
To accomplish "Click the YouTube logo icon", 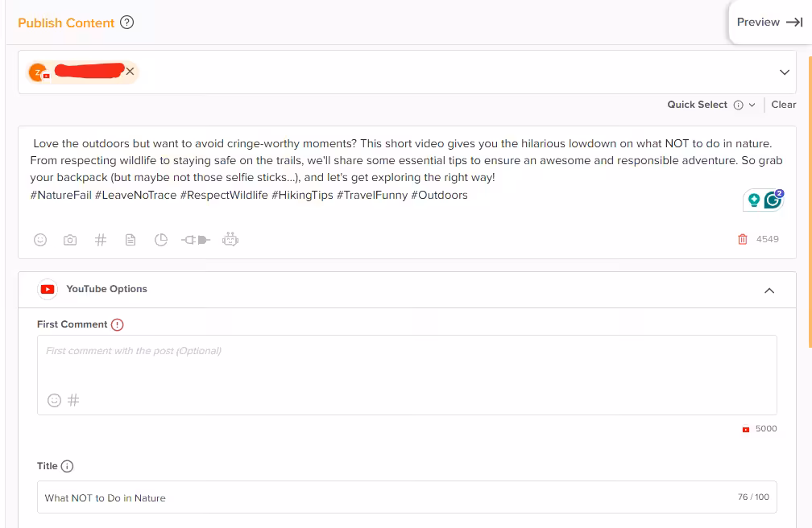I will 48,290.
